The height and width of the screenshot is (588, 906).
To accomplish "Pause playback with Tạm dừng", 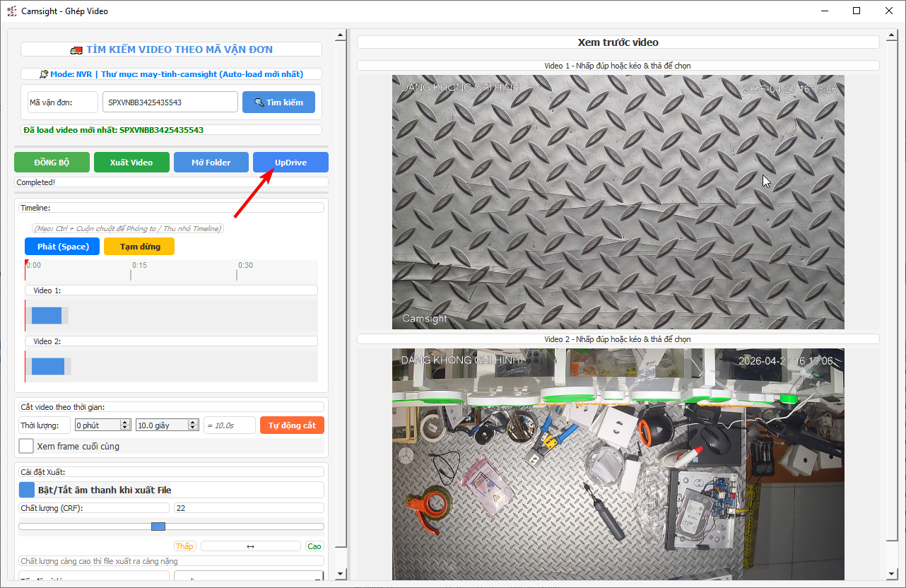I will (139, 247).
